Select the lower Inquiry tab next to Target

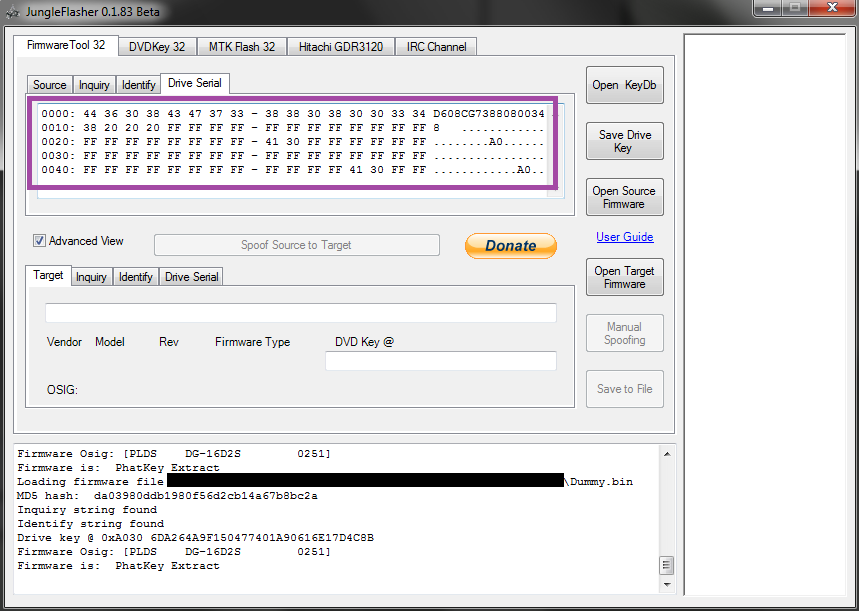point(91,277)
